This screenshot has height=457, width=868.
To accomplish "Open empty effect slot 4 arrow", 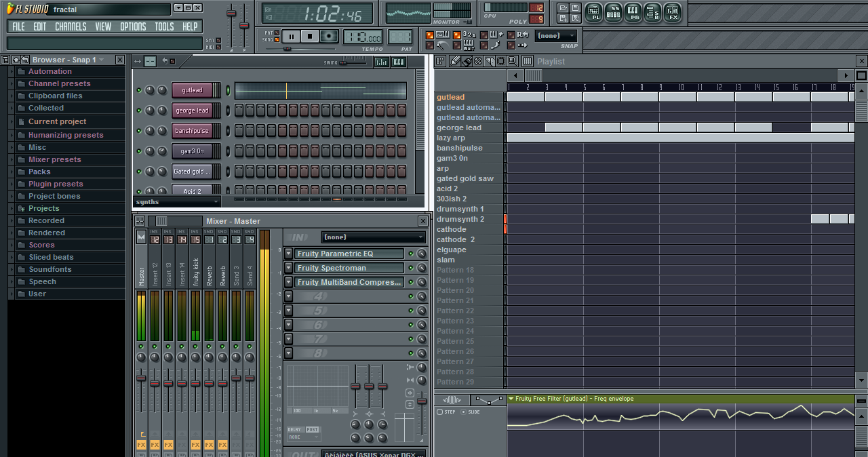I will tap(288, 296).
